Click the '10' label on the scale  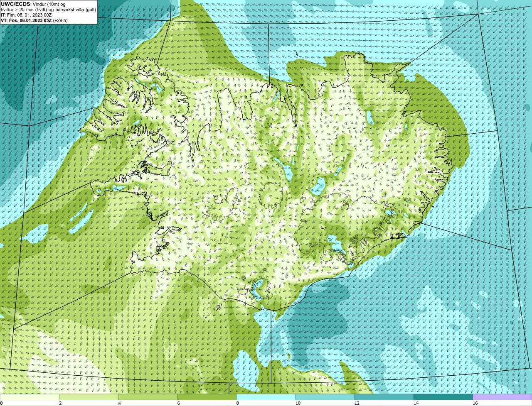pyautogui.click(x=298, y=403)
